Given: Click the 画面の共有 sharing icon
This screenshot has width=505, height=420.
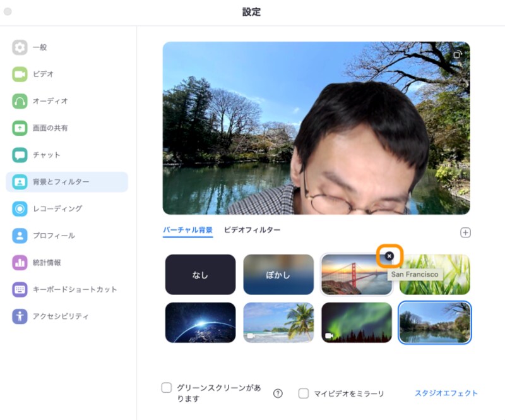Looking at the screenshot, I should [x=39, y=128].
